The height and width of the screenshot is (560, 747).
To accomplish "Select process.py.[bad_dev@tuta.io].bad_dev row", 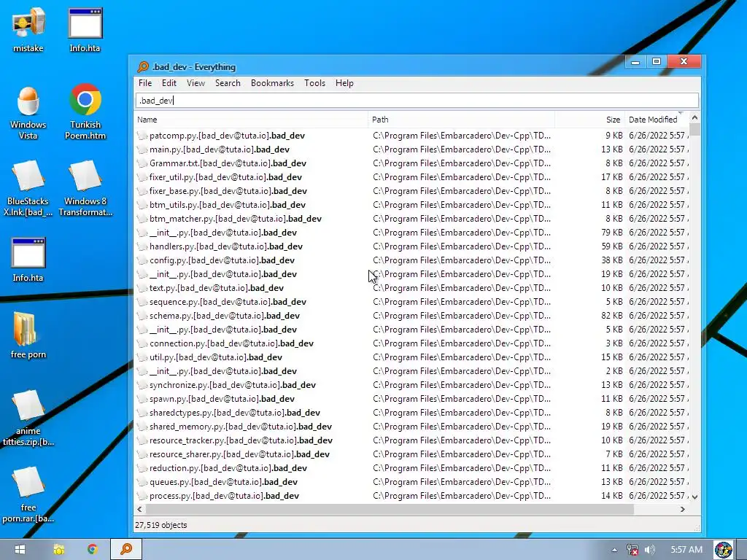I will coord(411,496).
